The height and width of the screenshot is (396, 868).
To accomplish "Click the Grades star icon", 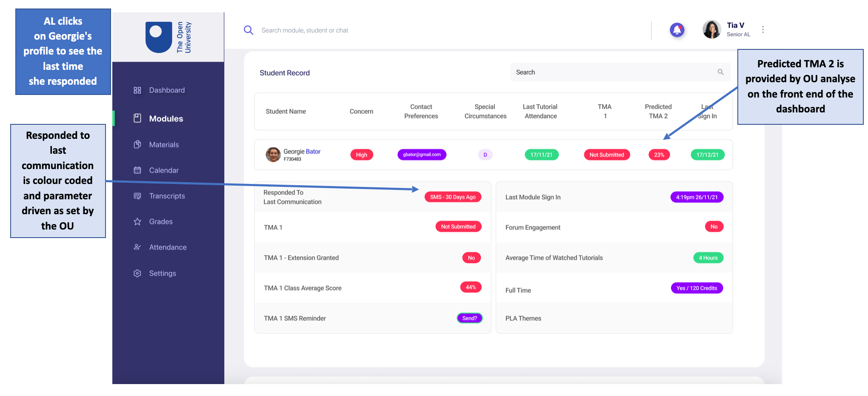I will tap(137, 222).
